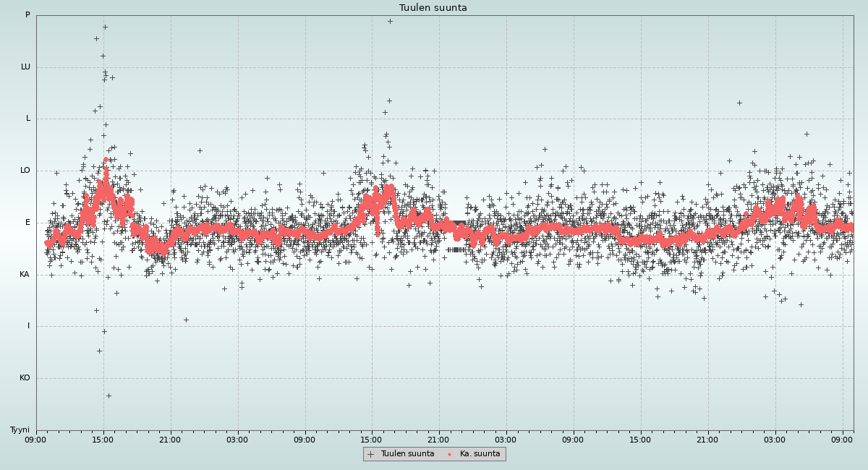
Task: Click the last "03:00" x-axis time label
Action: (775, 440)
